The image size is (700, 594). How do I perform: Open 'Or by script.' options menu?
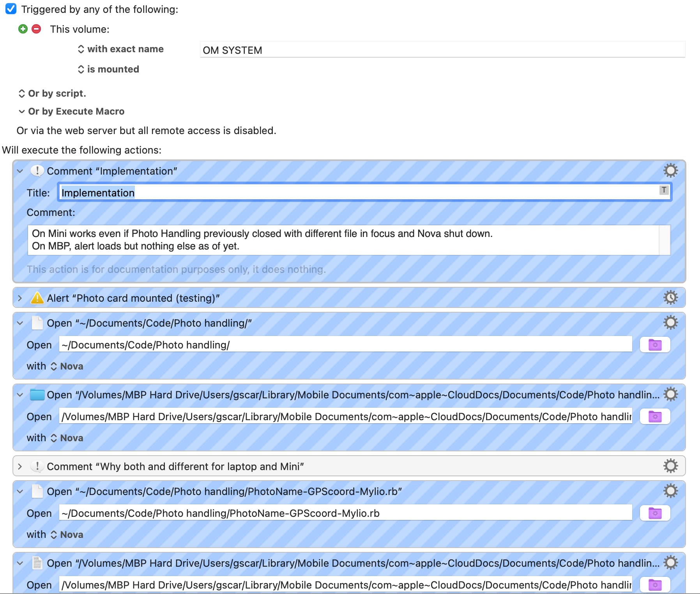[52, 94]
